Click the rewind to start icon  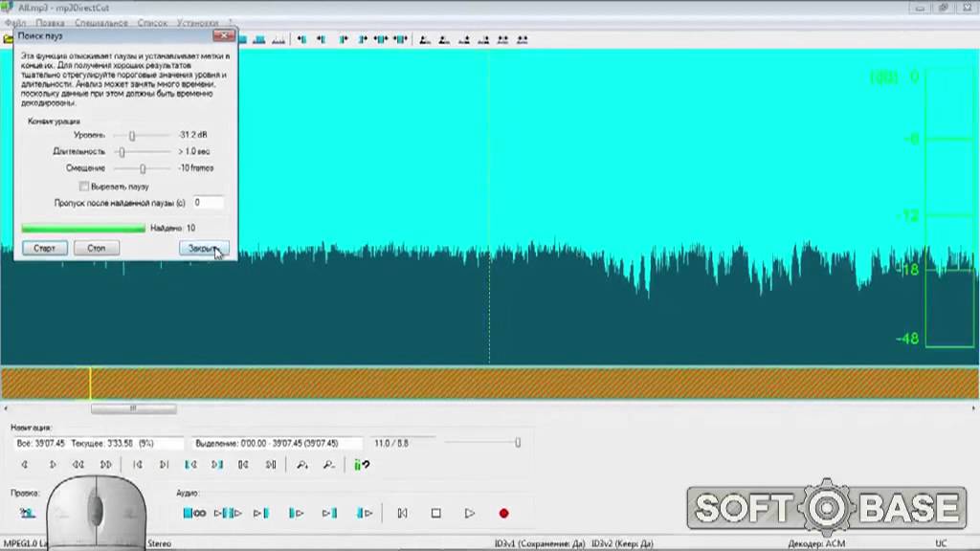[x=402, y=514]
